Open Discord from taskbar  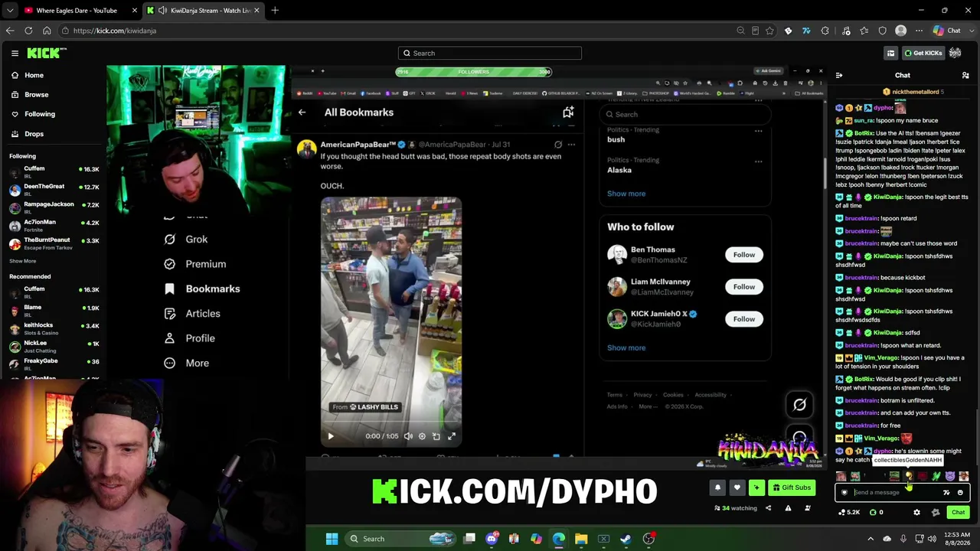point(492,539)
